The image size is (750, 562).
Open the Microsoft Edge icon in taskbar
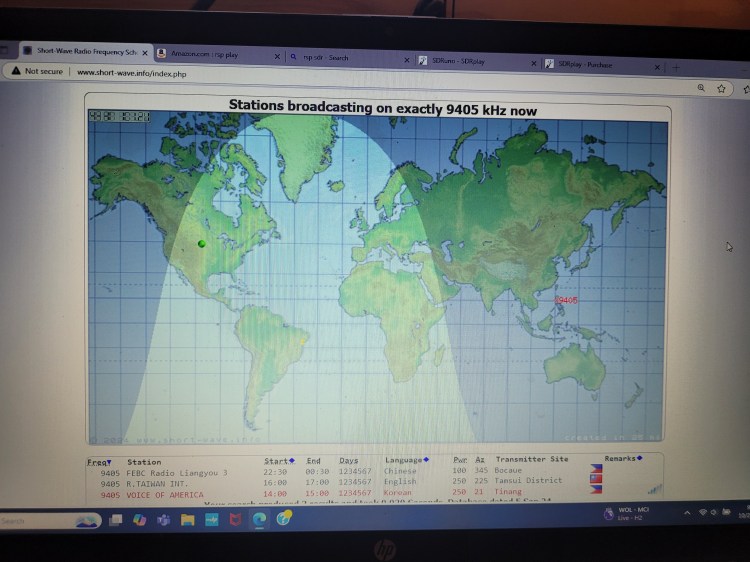point(260,519)
